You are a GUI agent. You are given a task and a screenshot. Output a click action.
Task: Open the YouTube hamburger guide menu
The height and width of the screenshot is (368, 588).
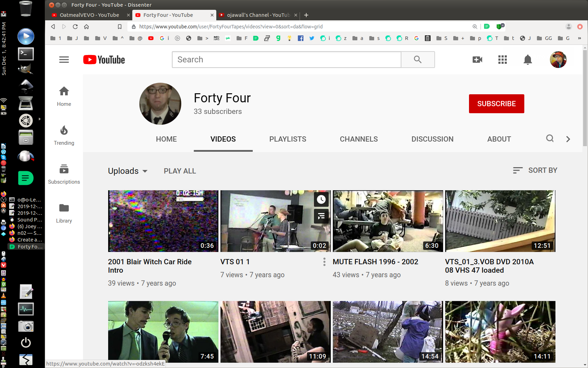(x=64, y=60)
